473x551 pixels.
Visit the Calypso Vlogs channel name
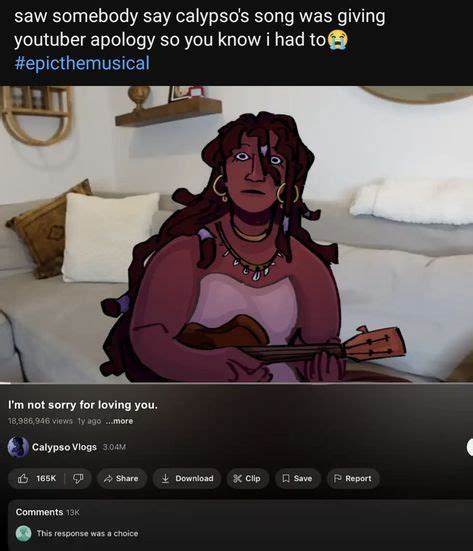(64, 447)
